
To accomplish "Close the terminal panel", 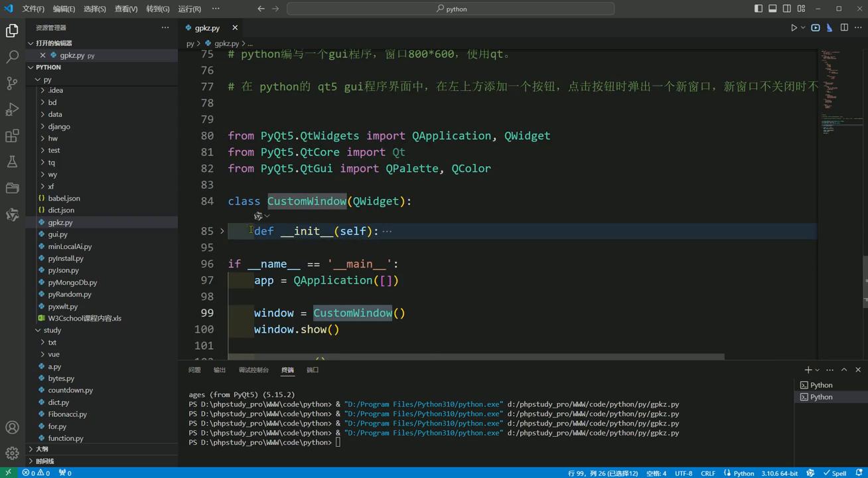I will pos(858,370).
